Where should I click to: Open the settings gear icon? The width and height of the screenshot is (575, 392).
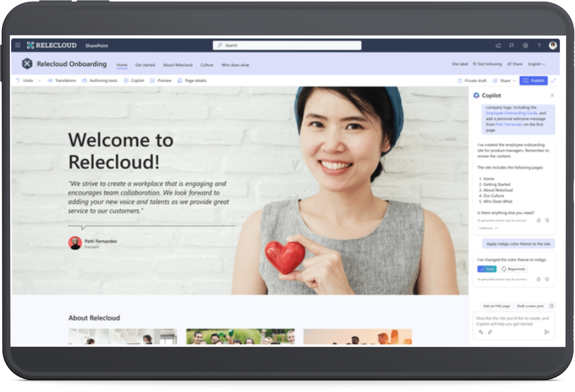coord(525,45)
